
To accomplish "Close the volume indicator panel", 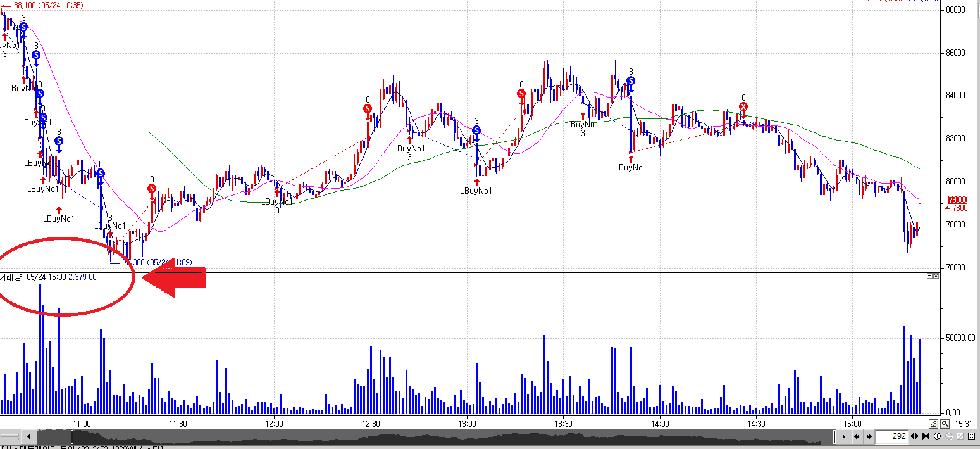I will pyautogui.click(x=937, y=276).
